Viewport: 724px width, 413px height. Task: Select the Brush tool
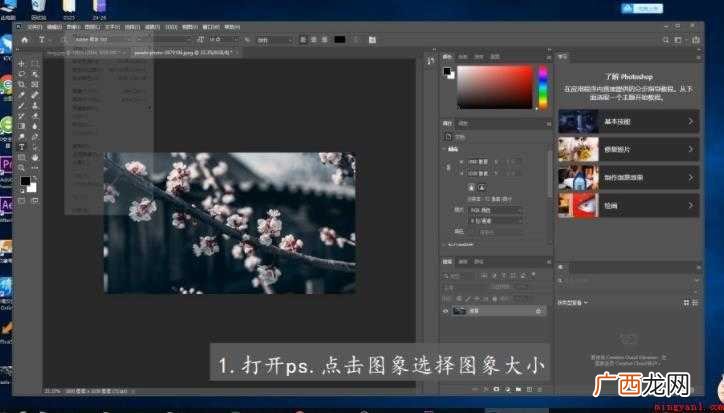21,106
